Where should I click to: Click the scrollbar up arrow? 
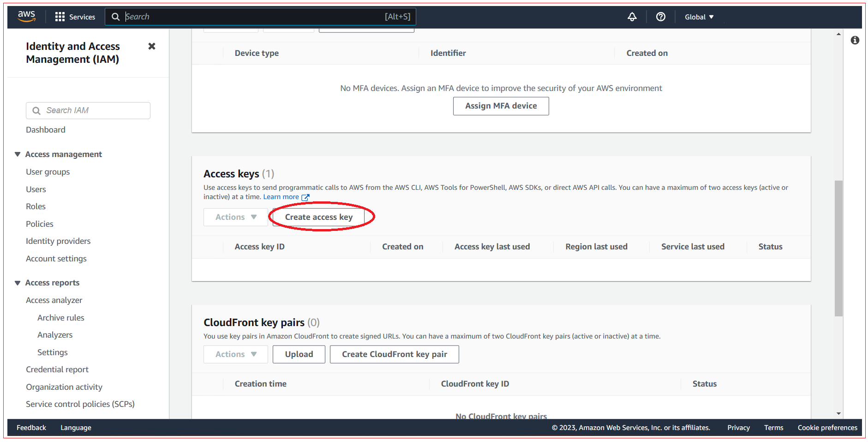click(x=838, y=34)
